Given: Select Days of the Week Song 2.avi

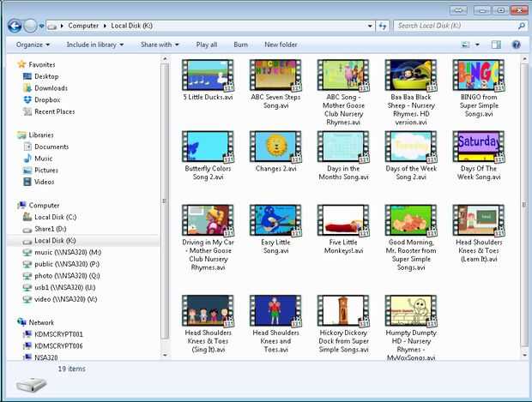Looking at the screenshot, I should 411,156.
